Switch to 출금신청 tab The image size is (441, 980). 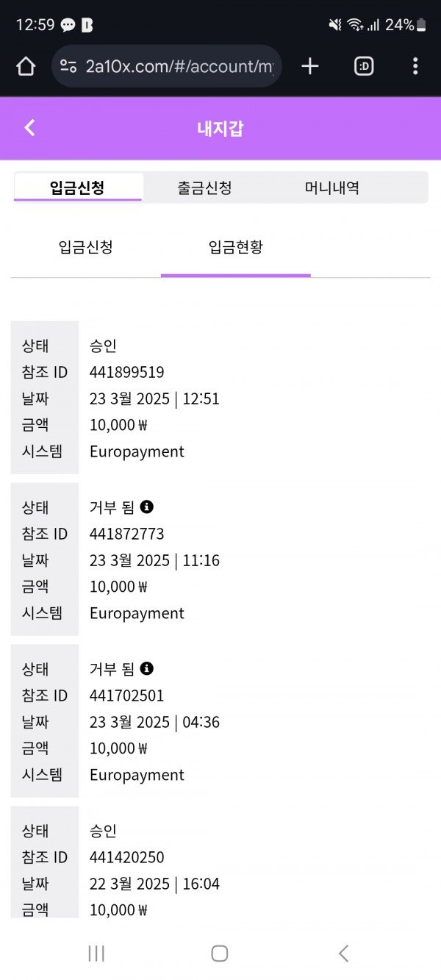pyautogui.click(x=204, y=187)
